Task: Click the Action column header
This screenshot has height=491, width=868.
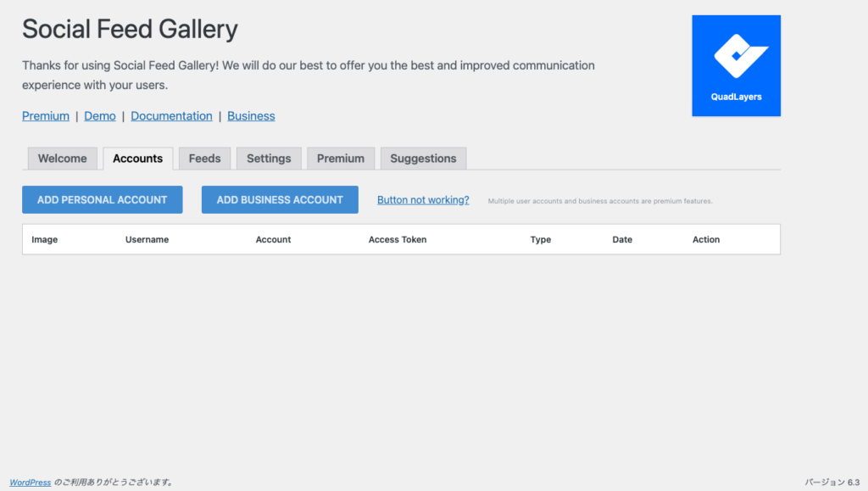Action: coord(706,240)
